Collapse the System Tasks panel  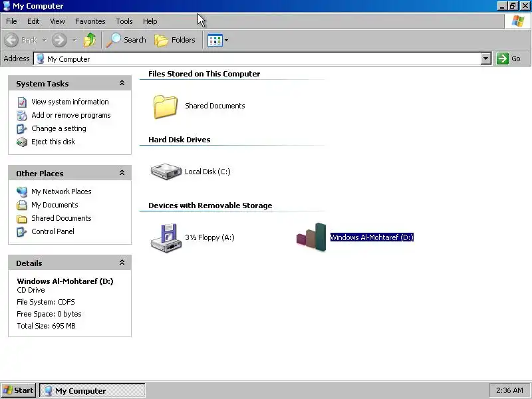click(122, 83)
